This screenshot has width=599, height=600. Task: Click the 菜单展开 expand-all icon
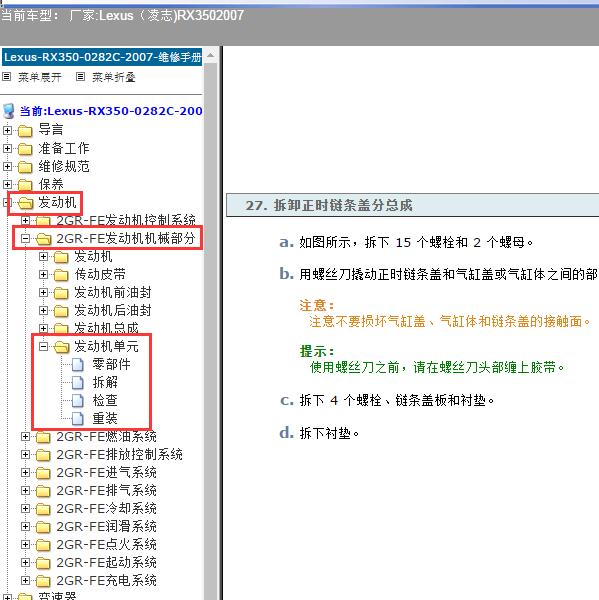[7, 77]
